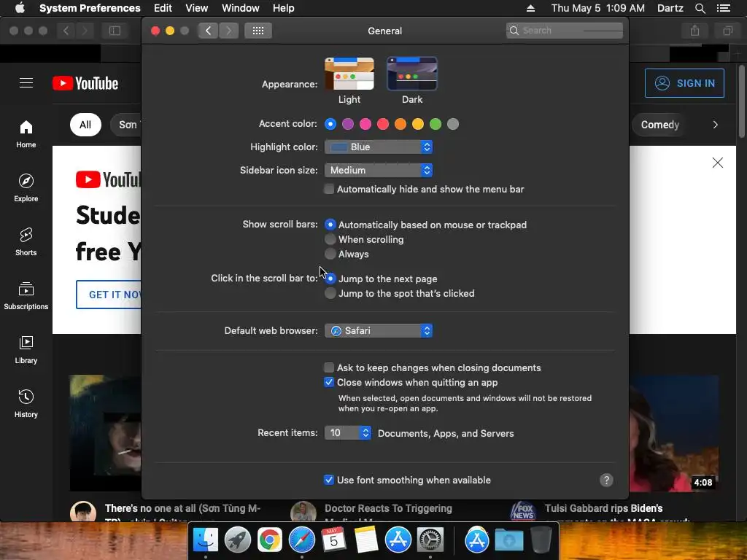Open Safari compass icon in Dock
The height and width of the screenshot is (560, 747).
301,540
